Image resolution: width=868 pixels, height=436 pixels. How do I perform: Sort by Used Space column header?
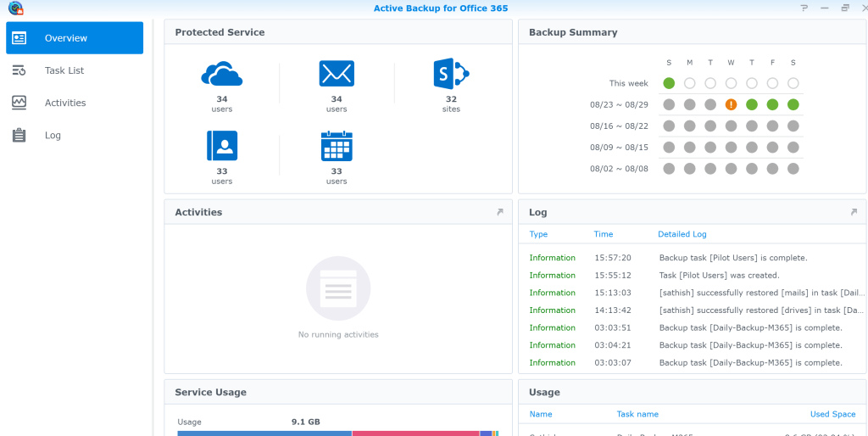coord(832,414)
